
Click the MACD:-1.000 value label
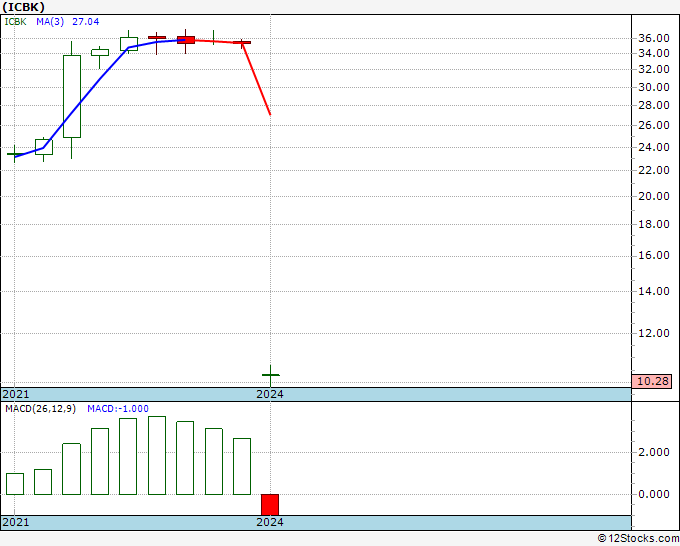tap(118, 409)
